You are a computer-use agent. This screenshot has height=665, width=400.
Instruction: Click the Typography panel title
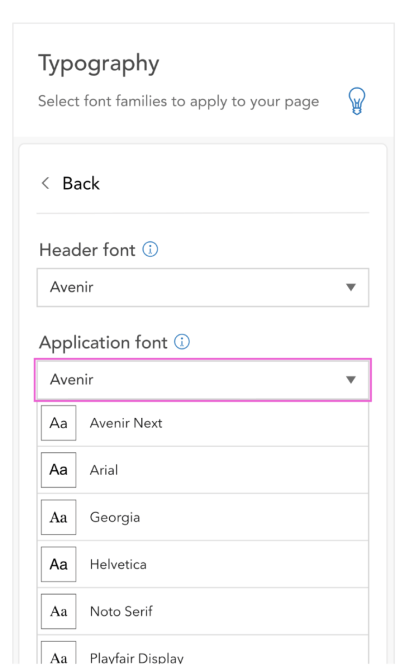coord(99,64)
